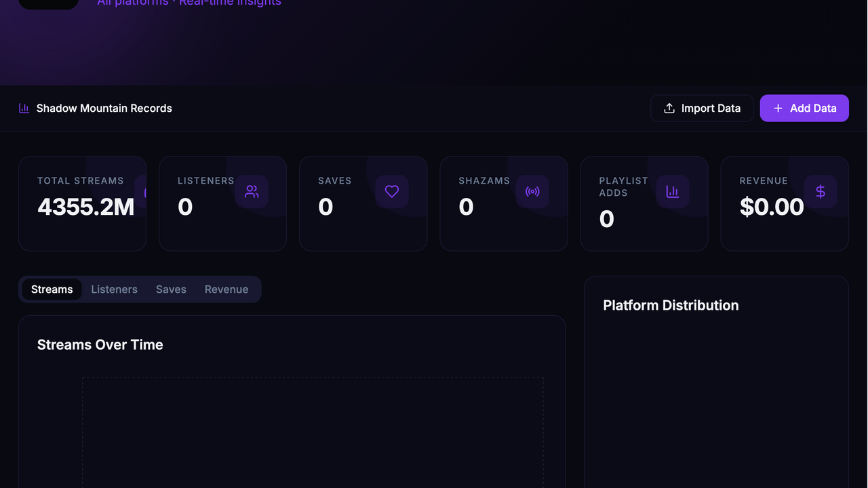This screenshot has width=868, height=488.
Task: Click the chart icon on Playlist Adds card
Action: pos(673,192)
